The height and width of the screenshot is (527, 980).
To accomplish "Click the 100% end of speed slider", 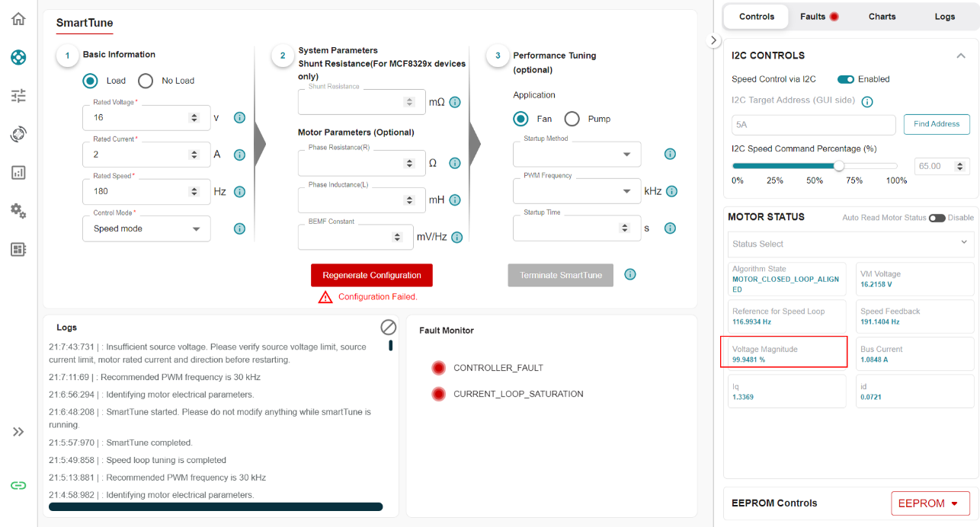I will point(895,165).
